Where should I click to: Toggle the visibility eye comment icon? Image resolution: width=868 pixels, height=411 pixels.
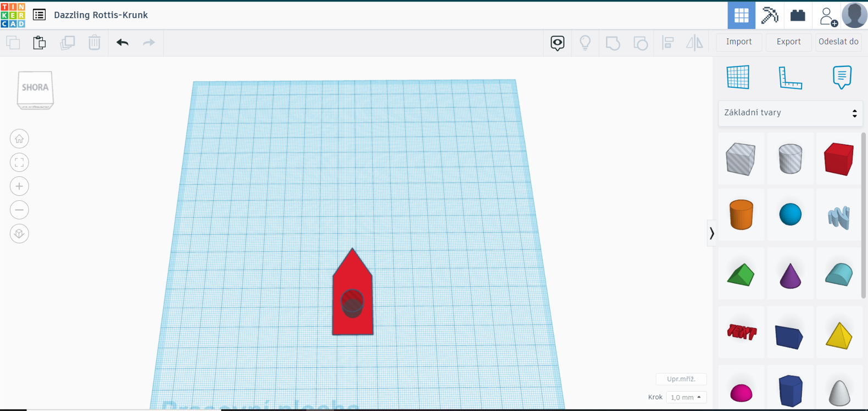click(x=557, y=42)
